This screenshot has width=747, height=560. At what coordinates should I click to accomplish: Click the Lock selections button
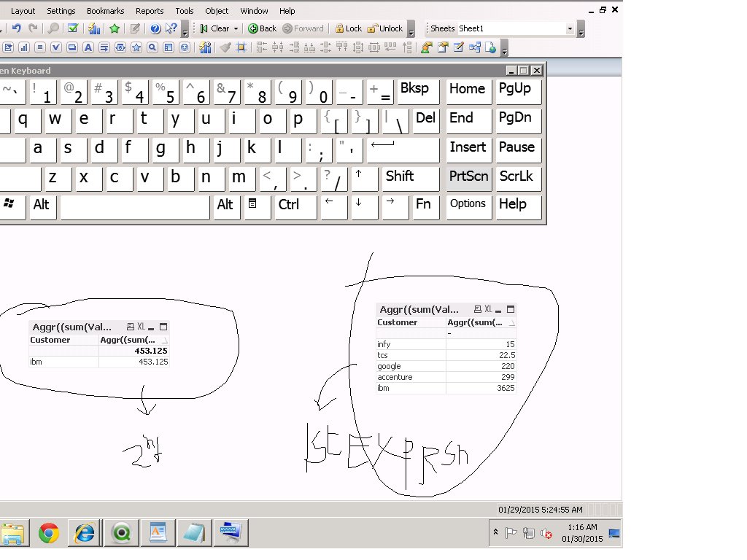pyautogui.click(x=348, y=28)
